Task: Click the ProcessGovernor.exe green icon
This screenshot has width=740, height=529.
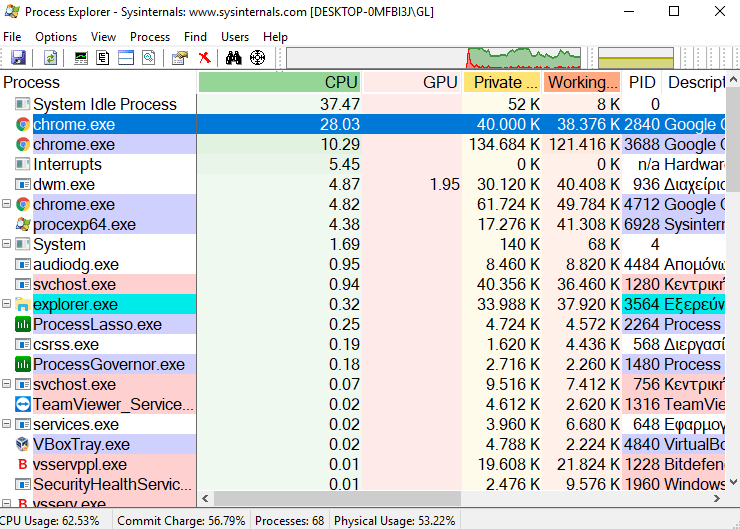Action: [x=23, y=364]
